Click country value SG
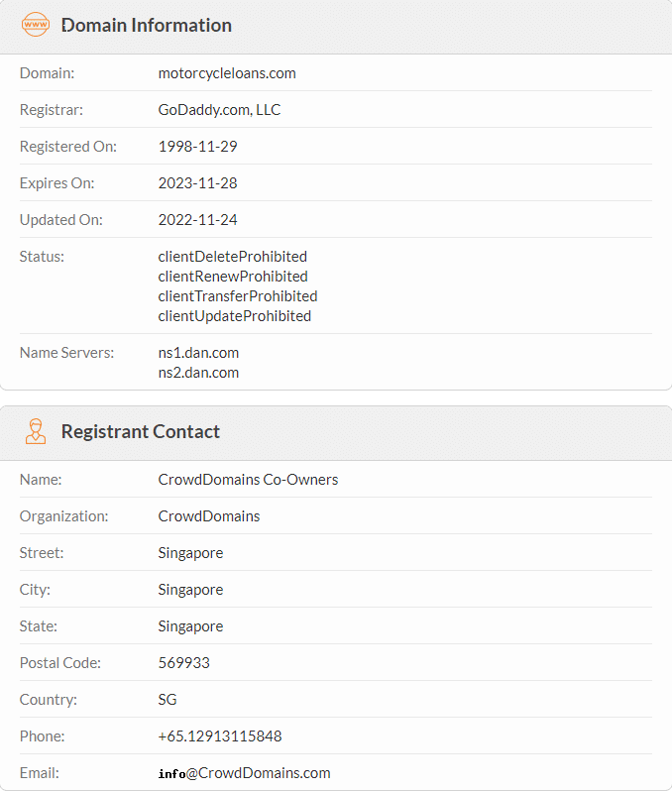This screenshot has height=791, width=672. pos(168,700)
